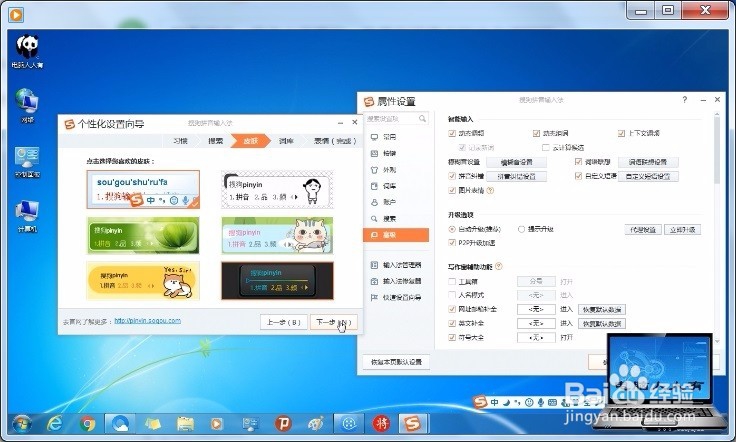Click the smiley face icon on Sogou status bar
This screenshot has width=736, height=442.
[x=529, y=403]
